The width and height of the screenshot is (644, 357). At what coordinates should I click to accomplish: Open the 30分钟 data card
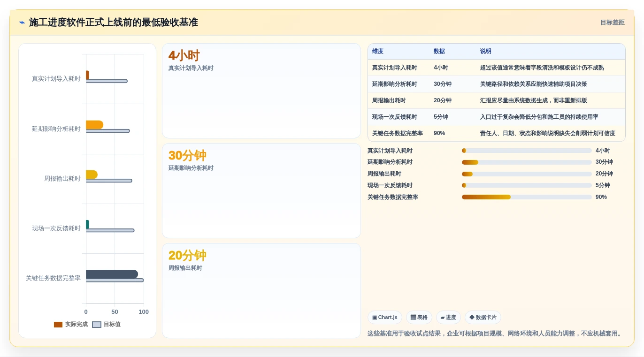point(261,191)
